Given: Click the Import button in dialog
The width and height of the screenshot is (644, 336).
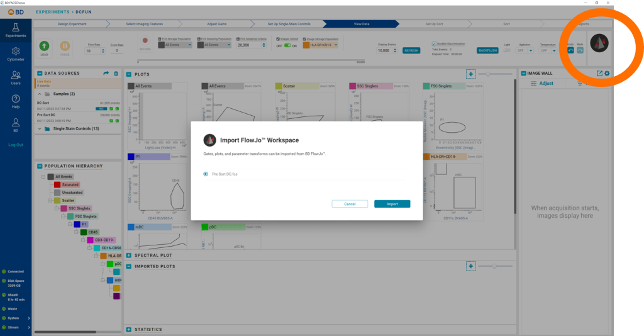Looking at the screenshot, I should 392,204.
